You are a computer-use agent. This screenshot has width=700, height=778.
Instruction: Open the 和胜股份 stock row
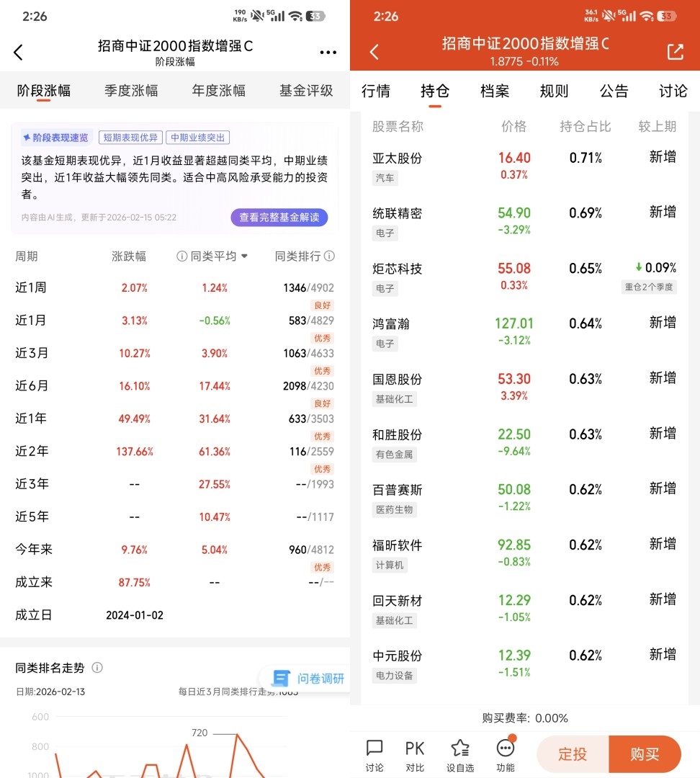coord(524,444)
